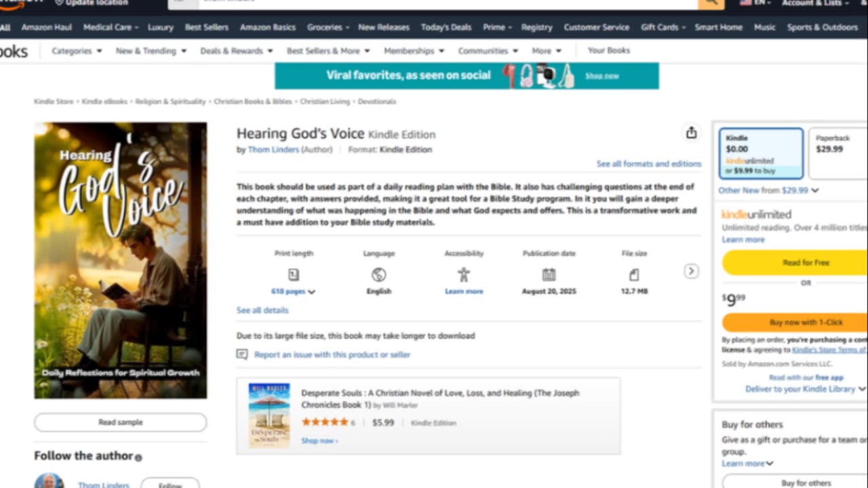The width and height of the screenshot is (868, 488).
Task: Select the Kindle $0.00 format option
Action: point(762,154)
